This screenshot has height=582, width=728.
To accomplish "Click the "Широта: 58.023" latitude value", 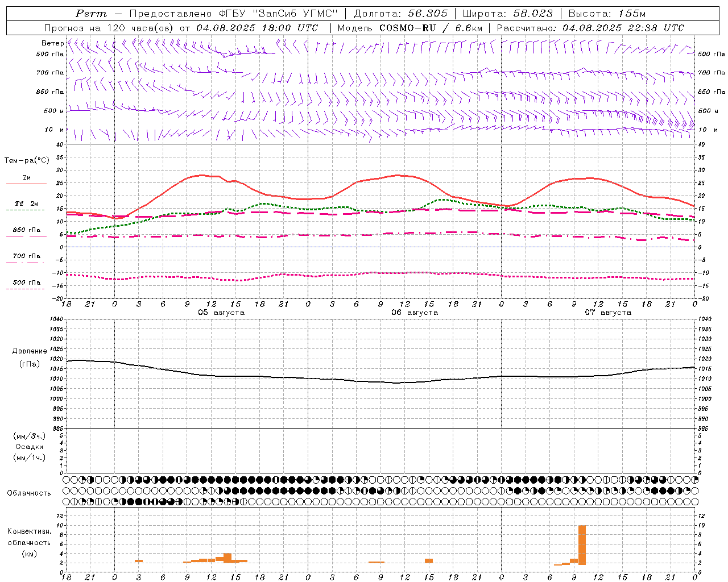I will [507, 14].
